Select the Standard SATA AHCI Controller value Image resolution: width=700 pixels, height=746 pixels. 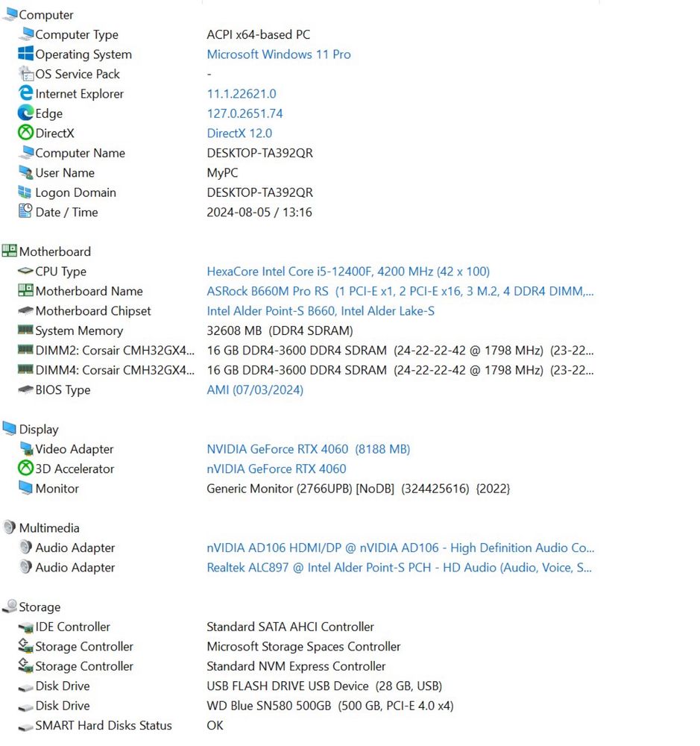click(x=290, y=627)
